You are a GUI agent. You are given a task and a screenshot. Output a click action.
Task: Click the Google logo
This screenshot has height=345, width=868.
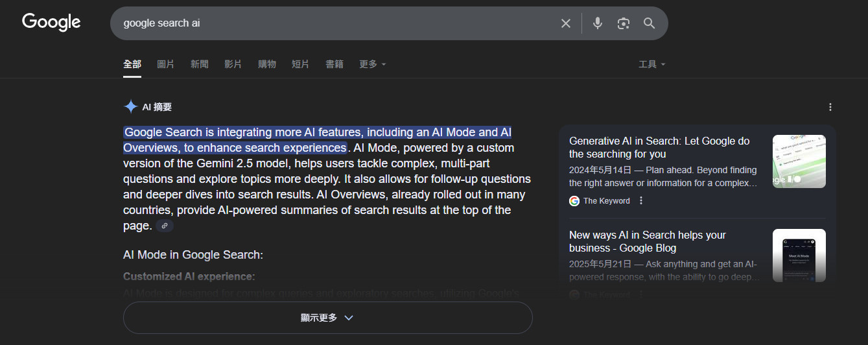coord(51,22)
